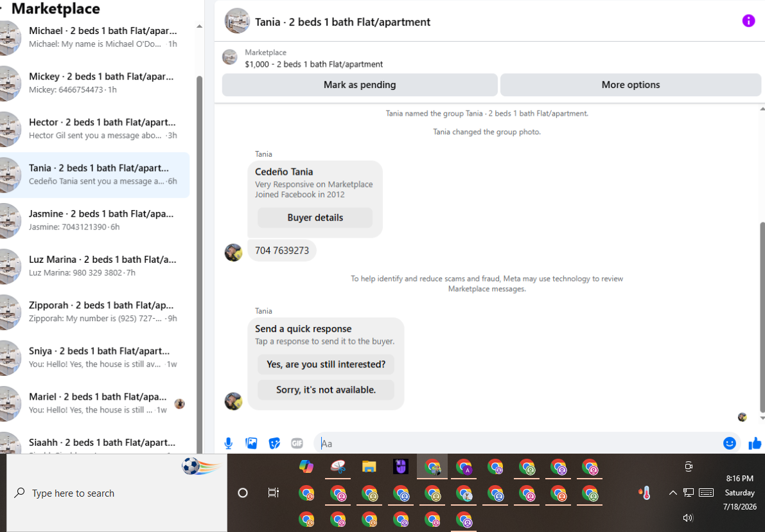Screen dimensions: 765x532
Task: Click the 'Marketplace' heading
Action: pyautogui.click(x=56, y=9)
